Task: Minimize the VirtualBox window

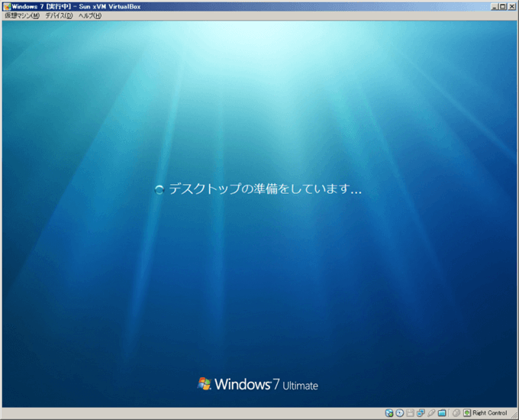Action: click(x=495, y=5)
